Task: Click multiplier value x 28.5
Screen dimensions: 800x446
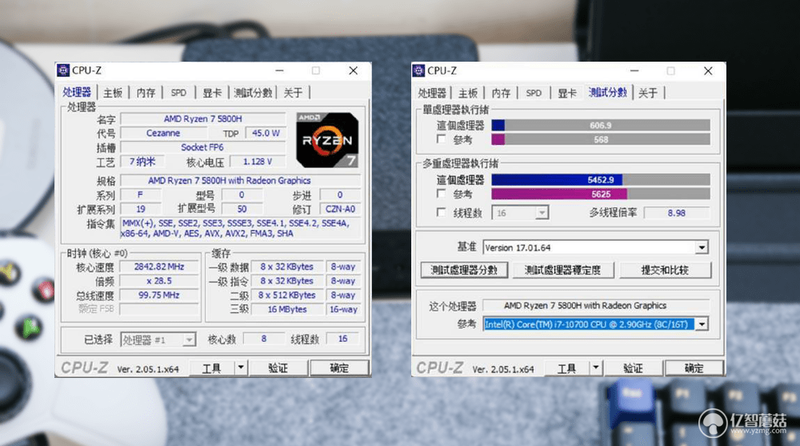Action: tap(159, 281)
